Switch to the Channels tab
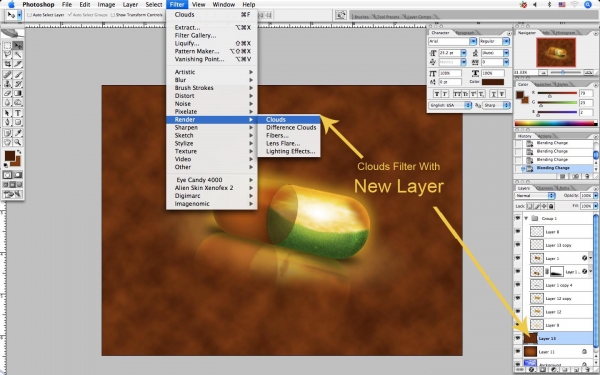This screenshot has height=375, width=600. (545, 188)
